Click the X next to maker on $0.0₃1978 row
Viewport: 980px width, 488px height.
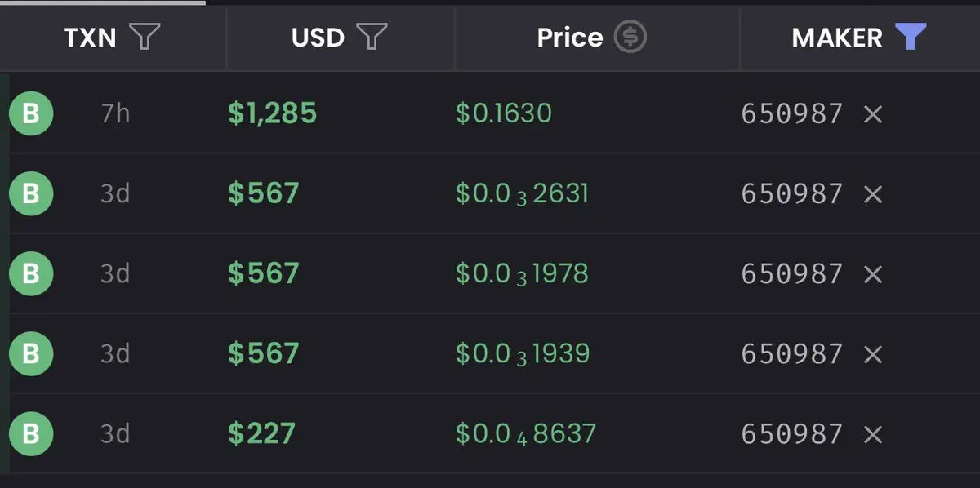873,273
